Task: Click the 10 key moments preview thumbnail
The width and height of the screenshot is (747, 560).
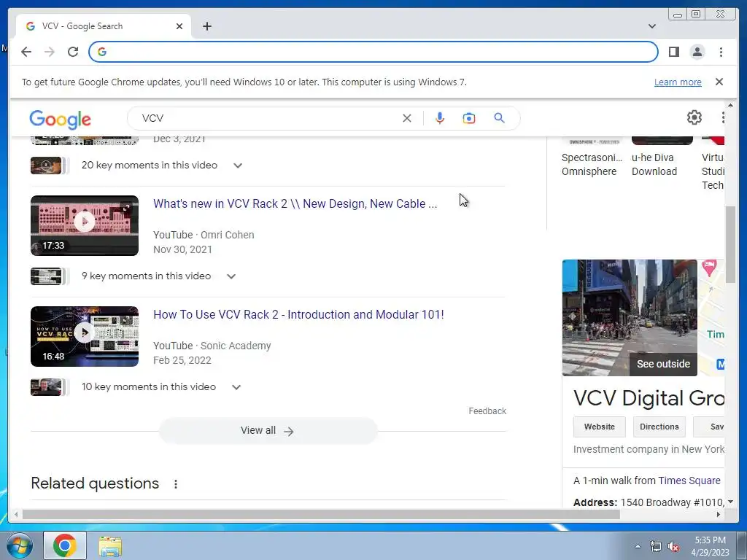Action: [46, 387]
